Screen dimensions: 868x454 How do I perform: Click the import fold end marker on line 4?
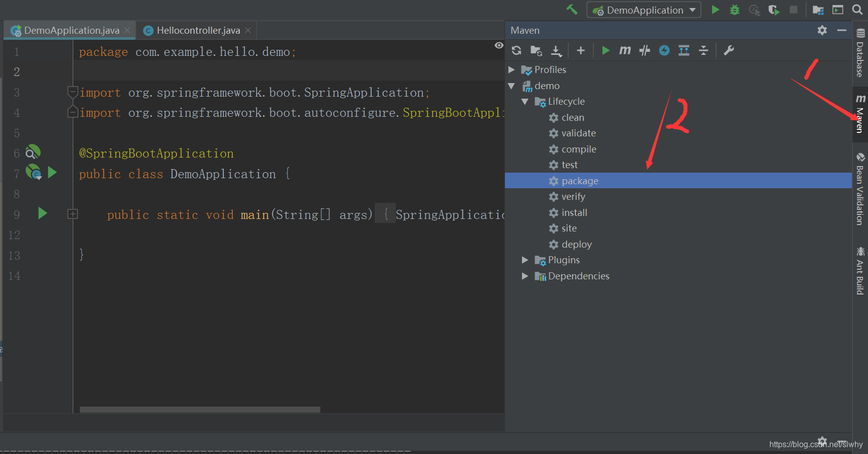click(x=72, y=112)
